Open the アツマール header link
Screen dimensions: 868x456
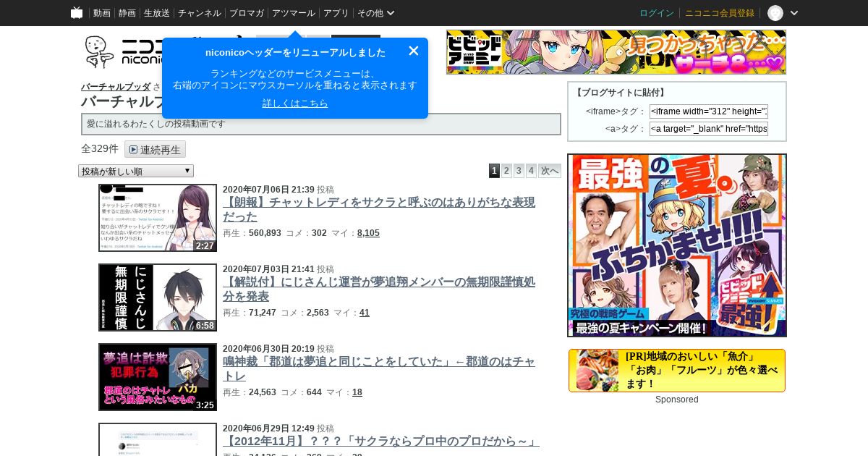(294, 13)
